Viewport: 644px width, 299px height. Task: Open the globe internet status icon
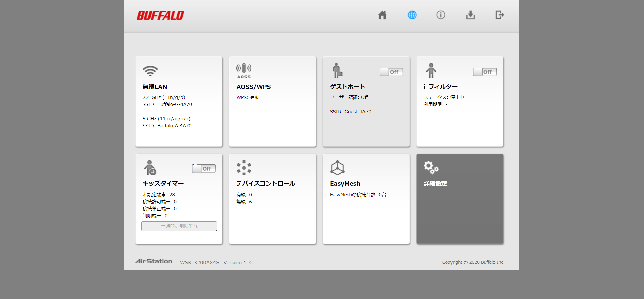pyautogui.click(x=412, y=15)
